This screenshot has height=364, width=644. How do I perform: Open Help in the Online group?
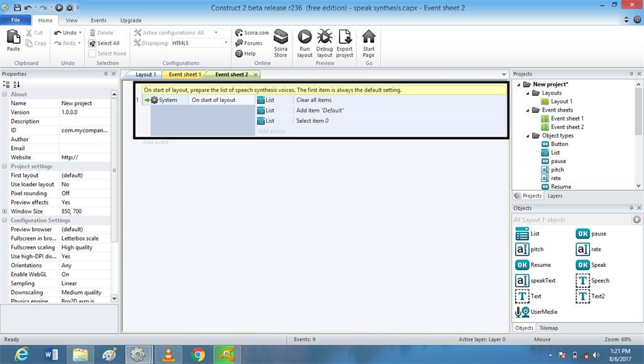coord(246,54)
